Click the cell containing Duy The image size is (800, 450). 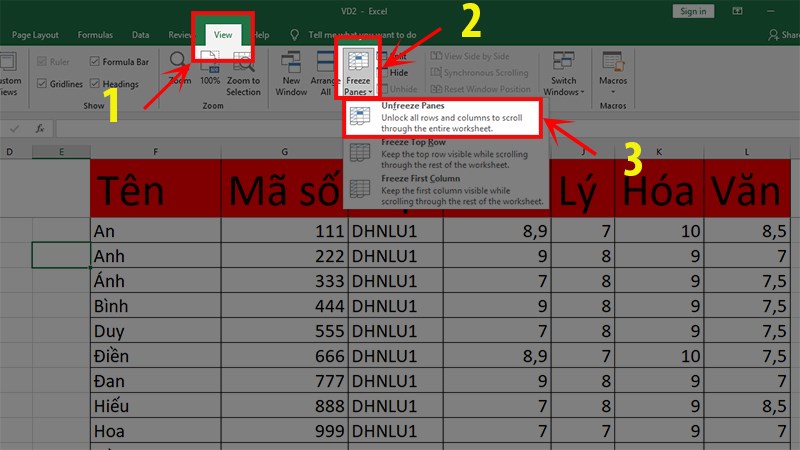[156, 331]
